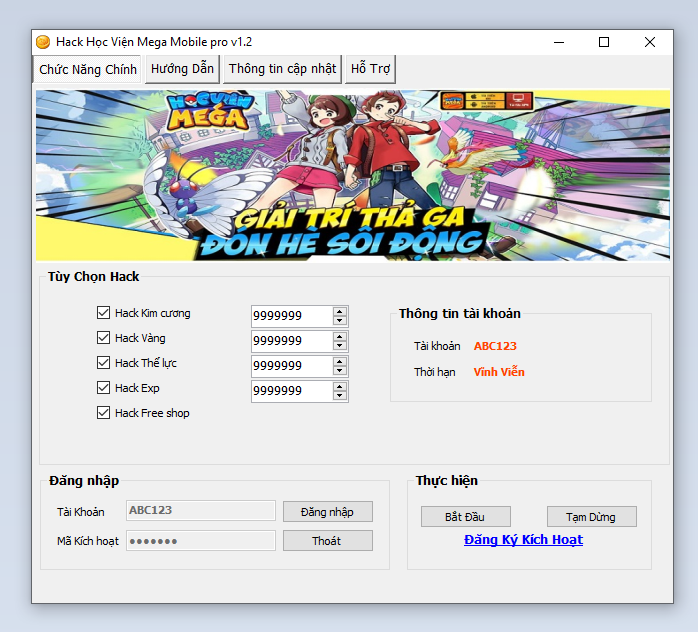The height and width of the screenshot is (633, 698).
Task: Click the Đăng nhập button
Action: tap(327, 512)
